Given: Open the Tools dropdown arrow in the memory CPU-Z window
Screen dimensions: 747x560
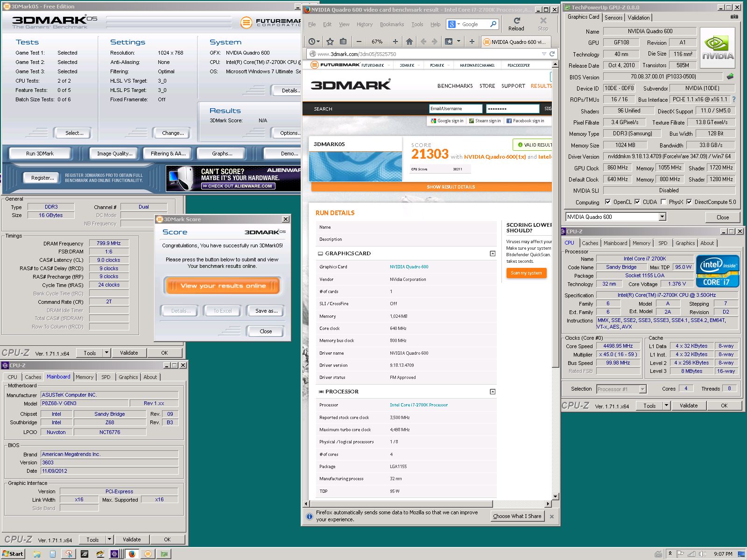Looking at the screenshot, I should click(x=107, y=353).
